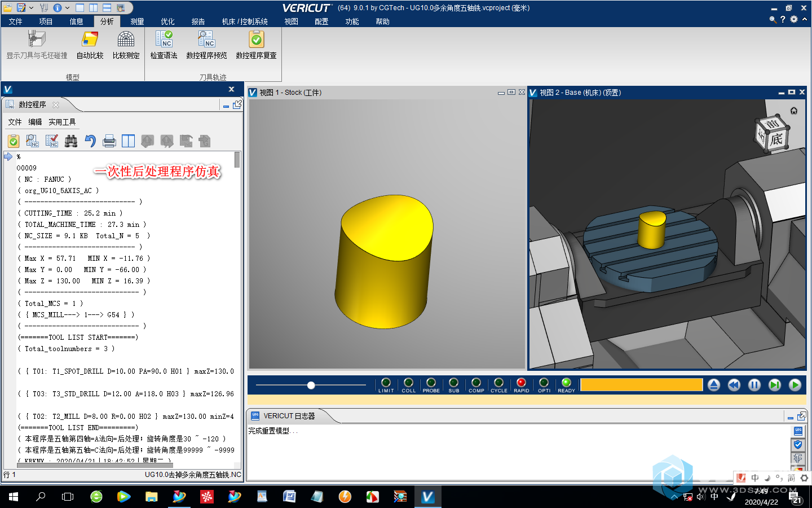The image size is (812, 508).
Task: Open 文件 menu in NC program panel
Action: 15,122
